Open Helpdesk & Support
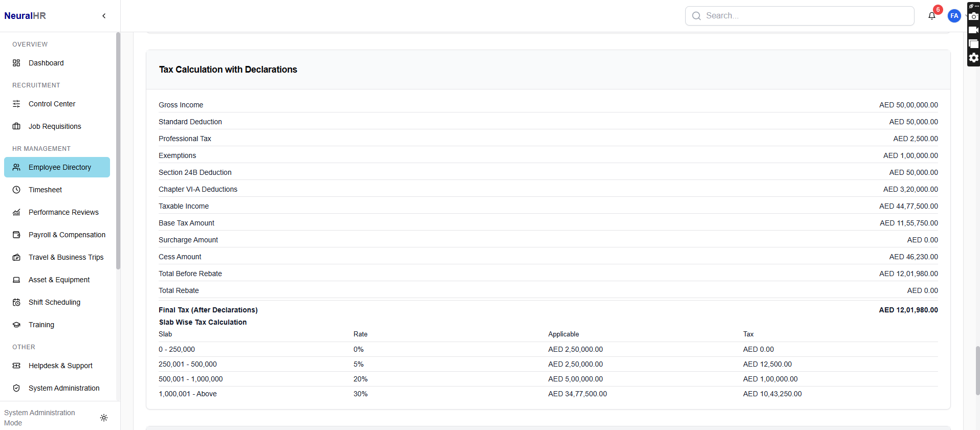 60,366
